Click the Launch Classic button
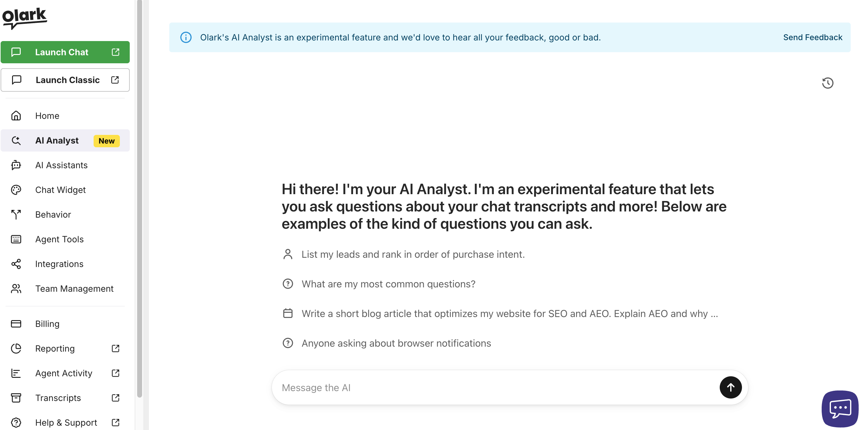 [x=65, y=80]
